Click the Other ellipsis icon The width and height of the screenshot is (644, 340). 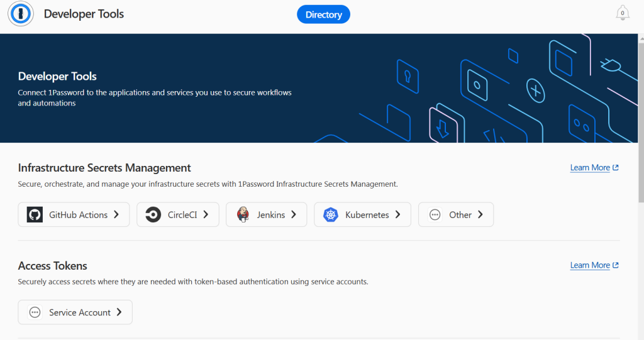435,215
